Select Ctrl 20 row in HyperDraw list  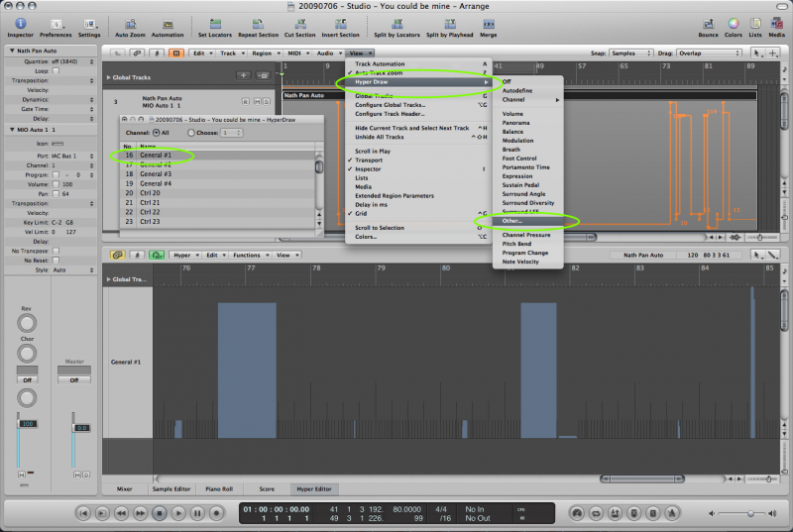(217, 193)
